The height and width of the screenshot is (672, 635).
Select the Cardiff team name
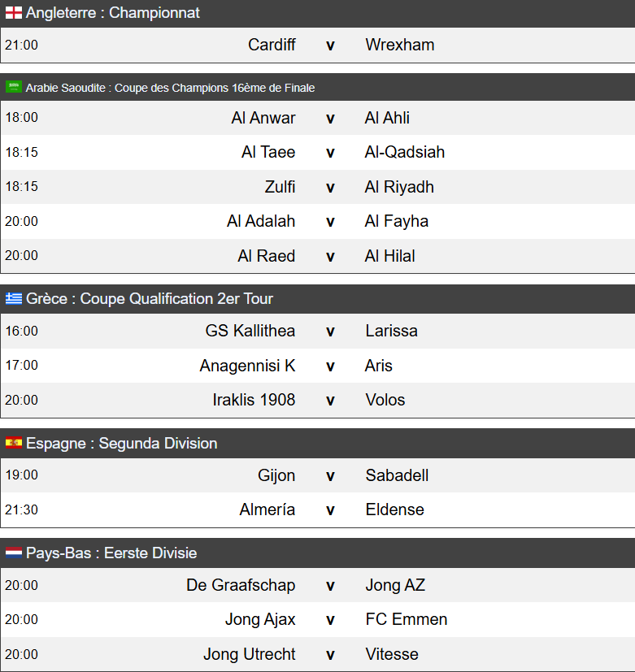(x=272, y=45)
